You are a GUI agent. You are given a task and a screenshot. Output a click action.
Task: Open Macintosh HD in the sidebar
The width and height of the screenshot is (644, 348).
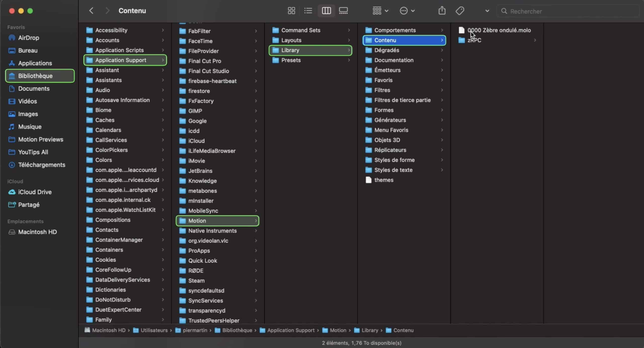pos(40,232)
